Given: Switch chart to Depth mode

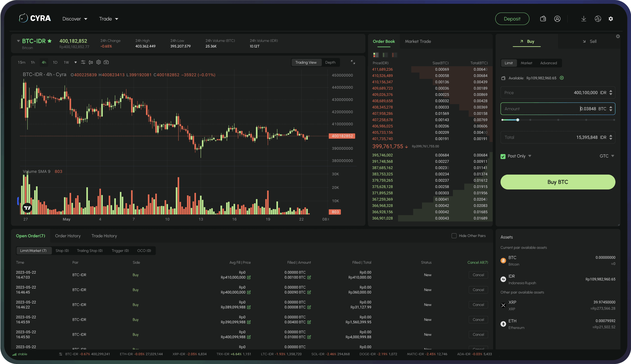Looking at the screenshot, I should click(330, 62).
